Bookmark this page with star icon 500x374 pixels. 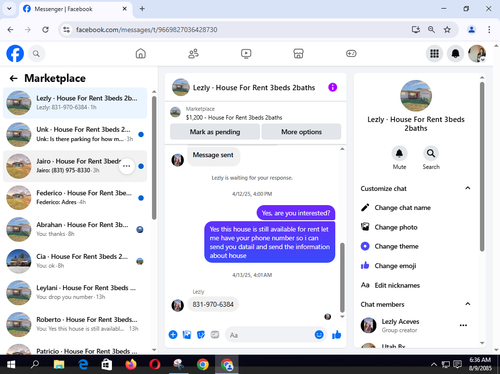447,30
